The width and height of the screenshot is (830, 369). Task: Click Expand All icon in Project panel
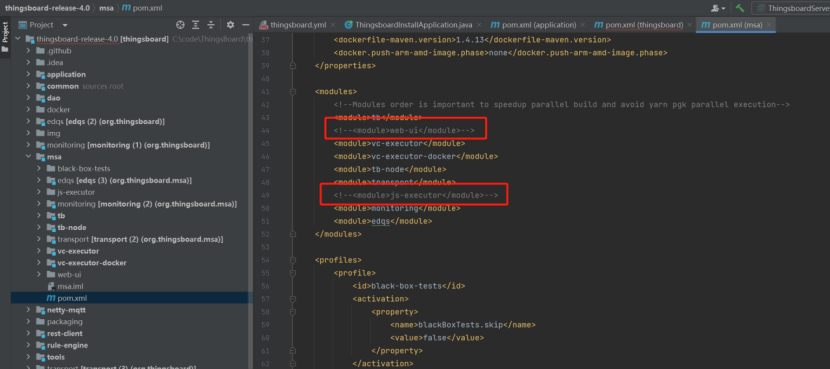[196, 25]
